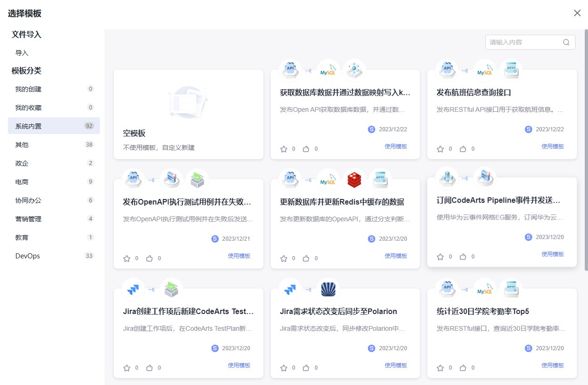The image size is (588, 385).
Task: Select the 其他 category
Action: tap(54, 145)
